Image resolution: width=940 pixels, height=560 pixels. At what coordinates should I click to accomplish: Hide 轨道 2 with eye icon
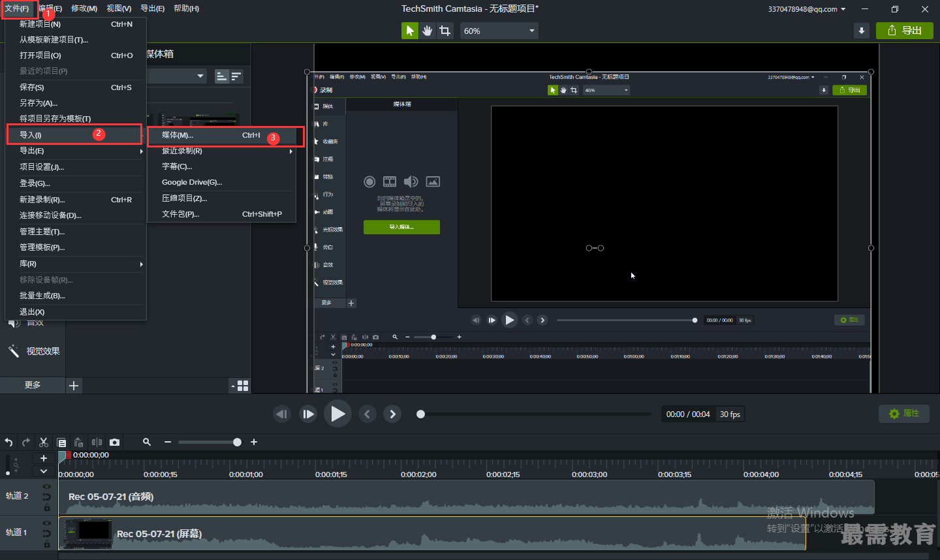[x=46, y=487]
